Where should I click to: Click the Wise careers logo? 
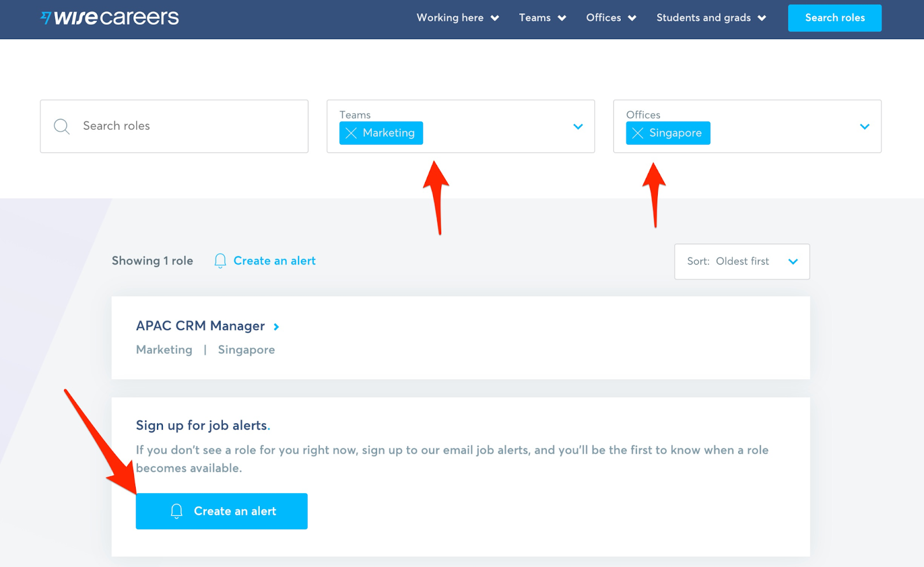110,18
